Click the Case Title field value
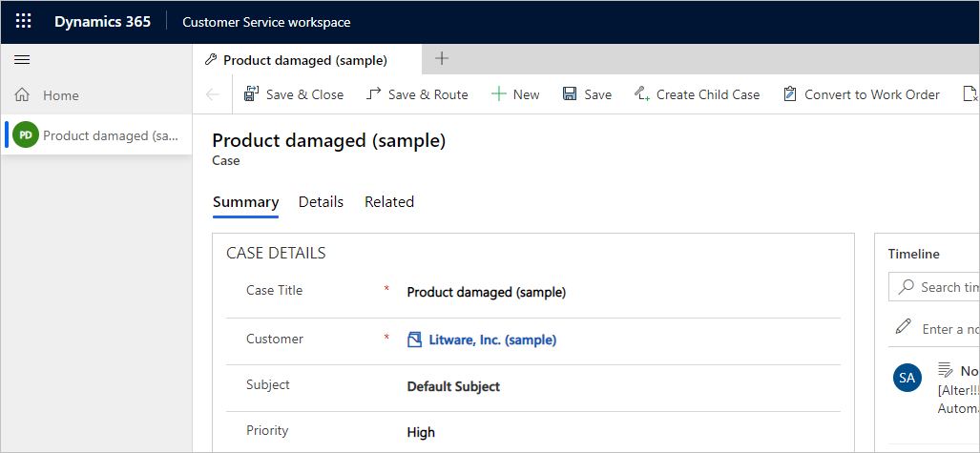 [487, 292]
